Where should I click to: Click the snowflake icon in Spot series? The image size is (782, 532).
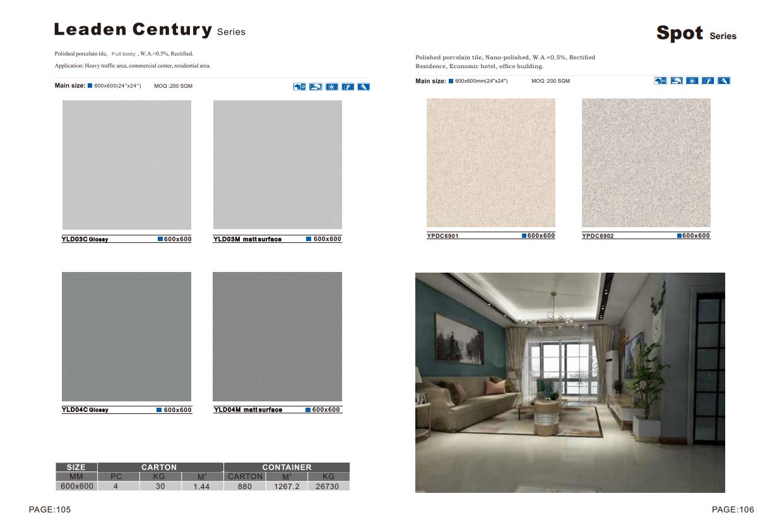[692, 81]
